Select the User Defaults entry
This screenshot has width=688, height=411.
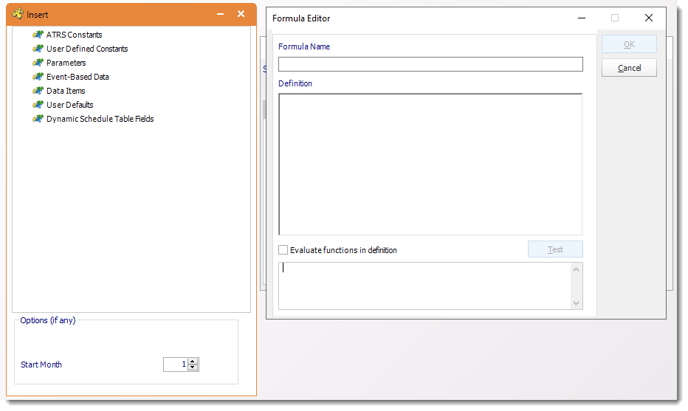[70, 105]
